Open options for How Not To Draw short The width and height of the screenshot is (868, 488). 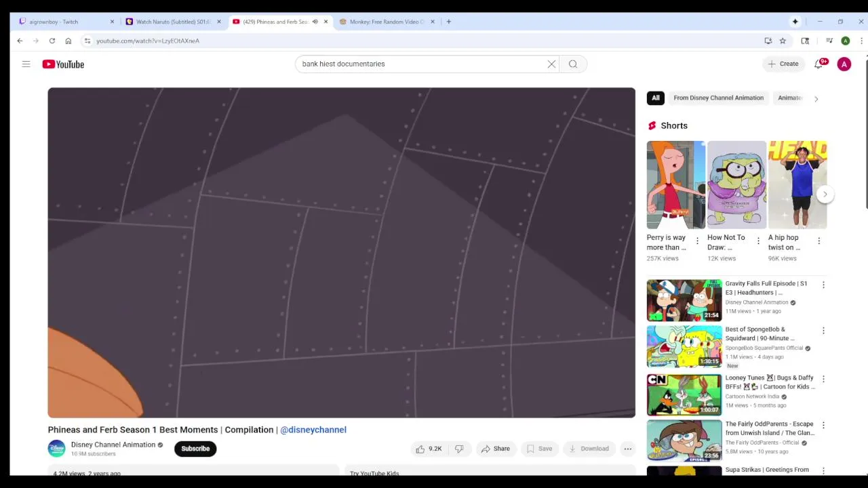coord(758,241)
